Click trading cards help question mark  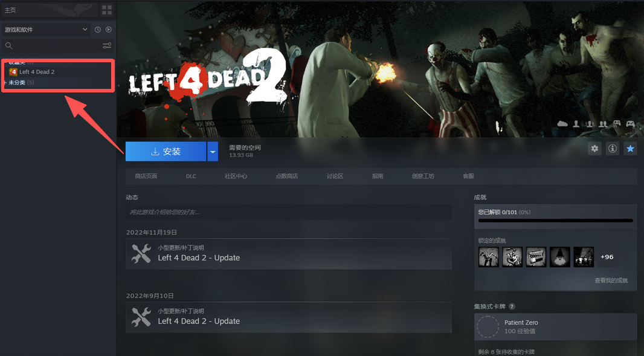coord(512,306)
